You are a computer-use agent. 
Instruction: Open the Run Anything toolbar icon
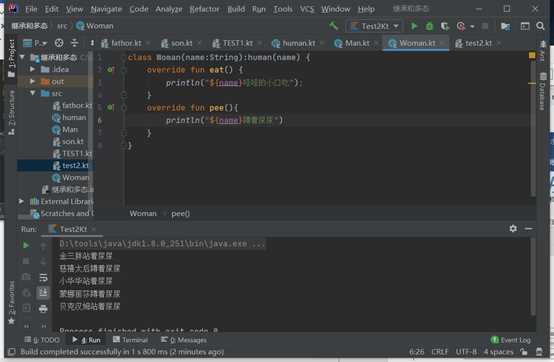pos(524,26)
